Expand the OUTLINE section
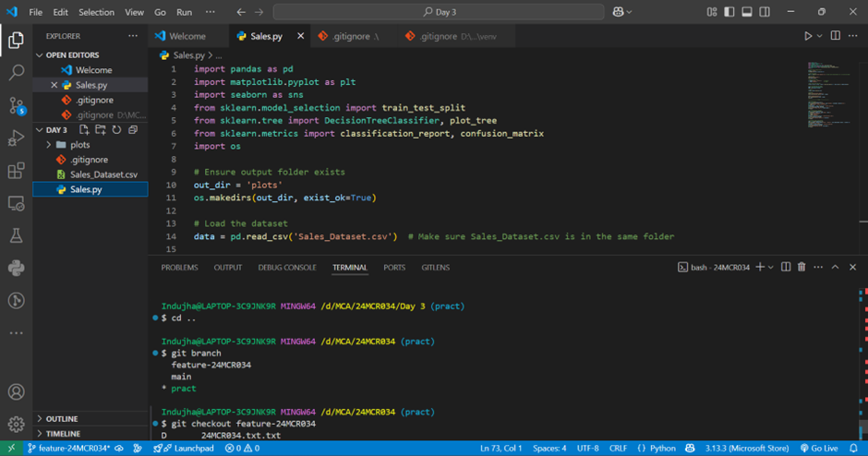 click(x=40, y=419)
